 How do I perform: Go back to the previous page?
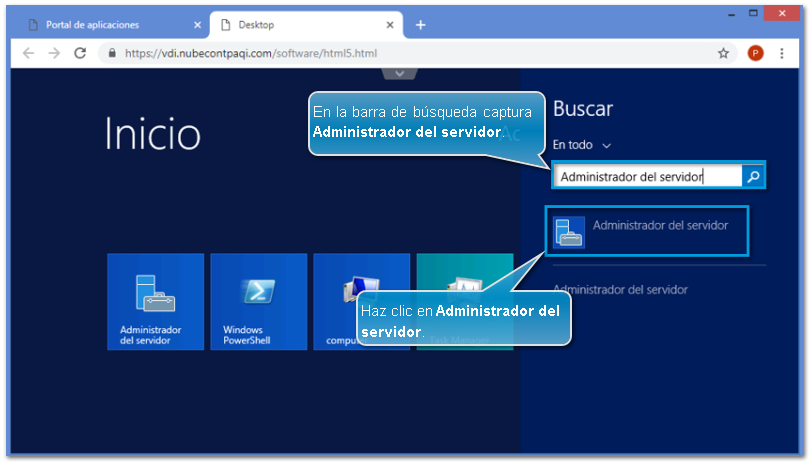[x=28, y=53]
